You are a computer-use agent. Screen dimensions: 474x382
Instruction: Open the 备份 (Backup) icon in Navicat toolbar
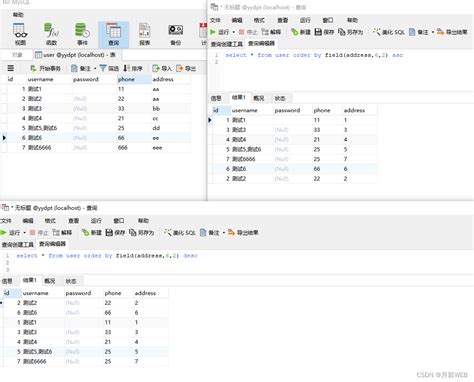click(x=175, y=34)
